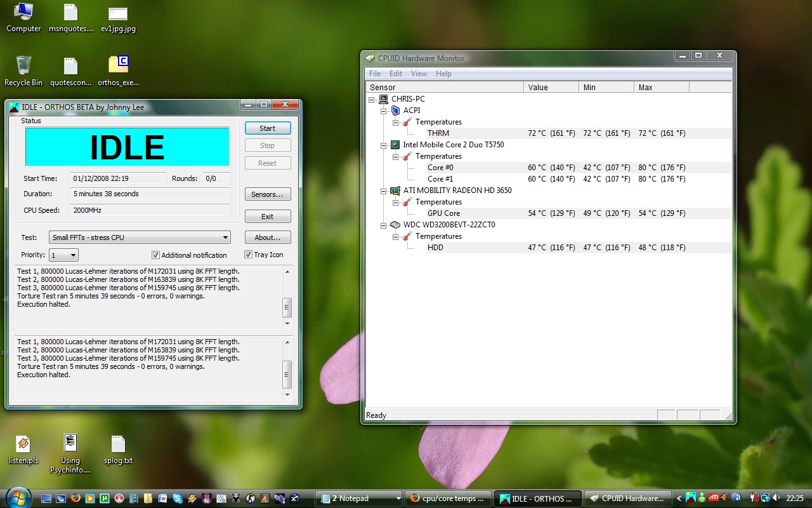This screenshot has height=508, width=812.
Task: Open the Priority dropdown
Action: point(63,255)
